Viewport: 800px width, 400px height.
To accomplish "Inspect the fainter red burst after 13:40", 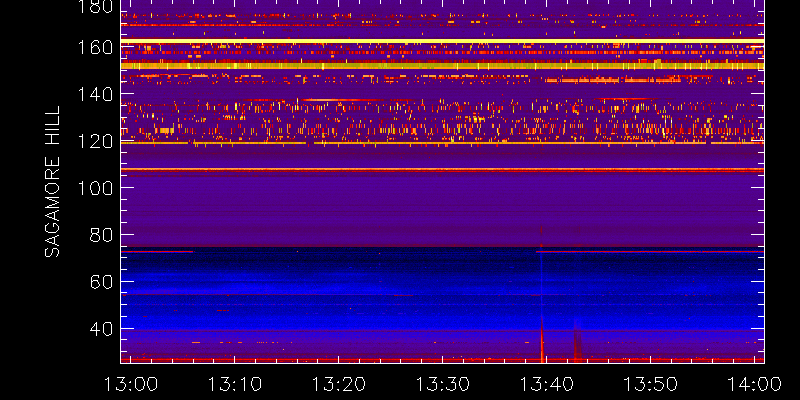I will pyautogui.click(x=577, y=341).
